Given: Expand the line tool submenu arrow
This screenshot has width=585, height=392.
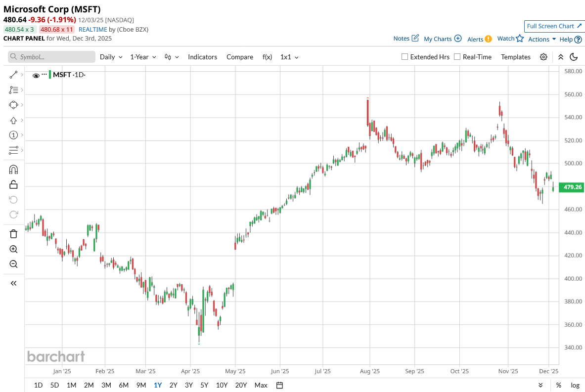Looking at the screenshot, I should pos(22,75).
